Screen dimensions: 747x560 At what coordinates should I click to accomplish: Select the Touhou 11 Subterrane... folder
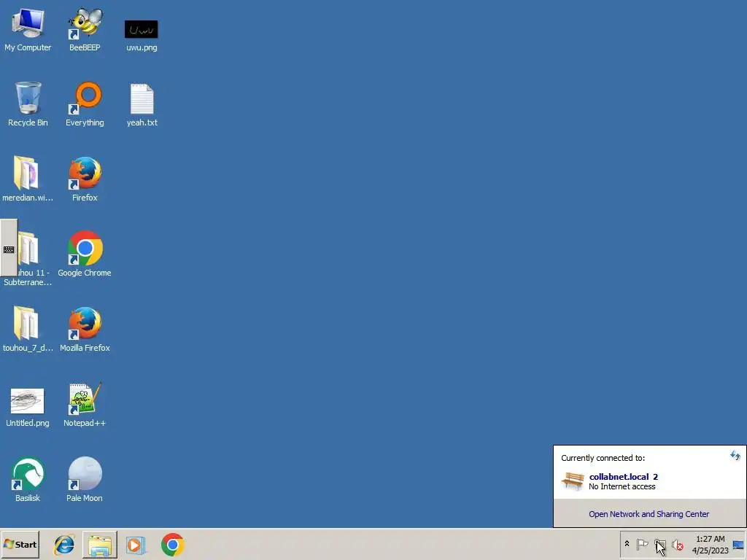click(28, 258)
